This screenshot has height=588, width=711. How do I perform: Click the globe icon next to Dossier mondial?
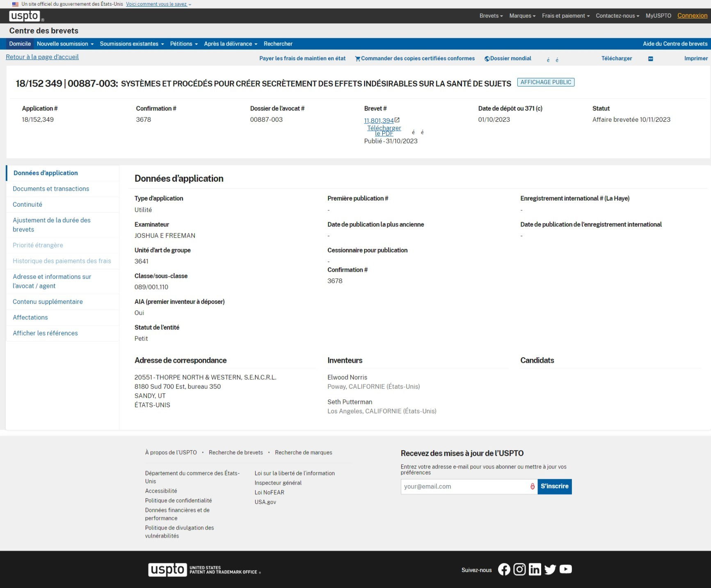point(487,59)
